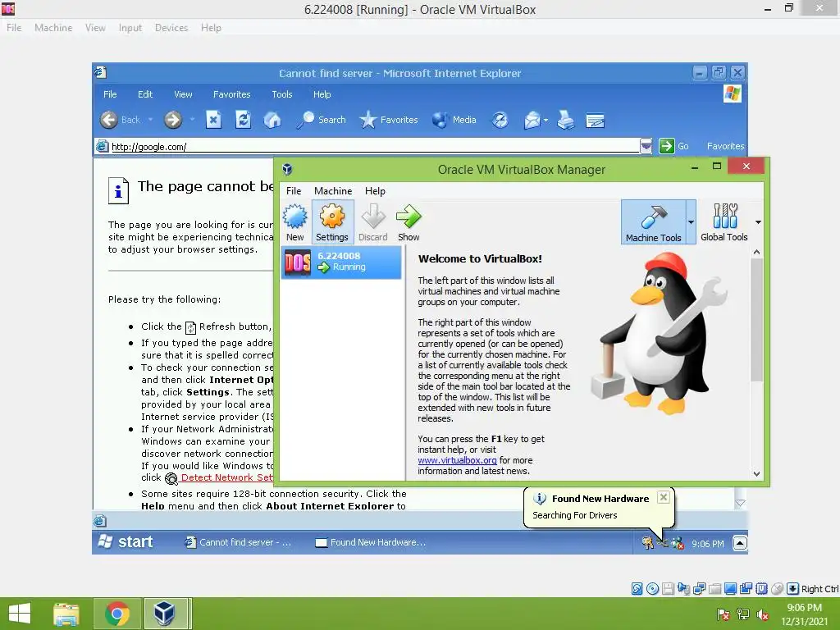Open View menu in Internet Explorer
This screenshot has width=840, height=630.
[x=183, y=94]
